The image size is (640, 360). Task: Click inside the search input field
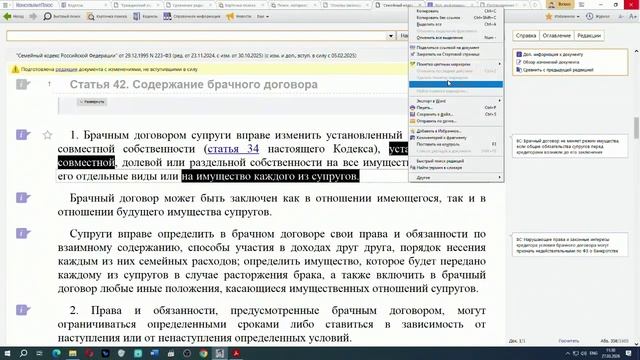coord(196,36)
